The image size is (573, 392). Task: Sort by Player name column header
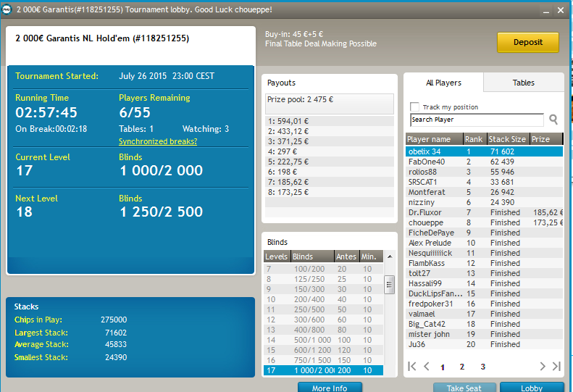pos(434,139)
